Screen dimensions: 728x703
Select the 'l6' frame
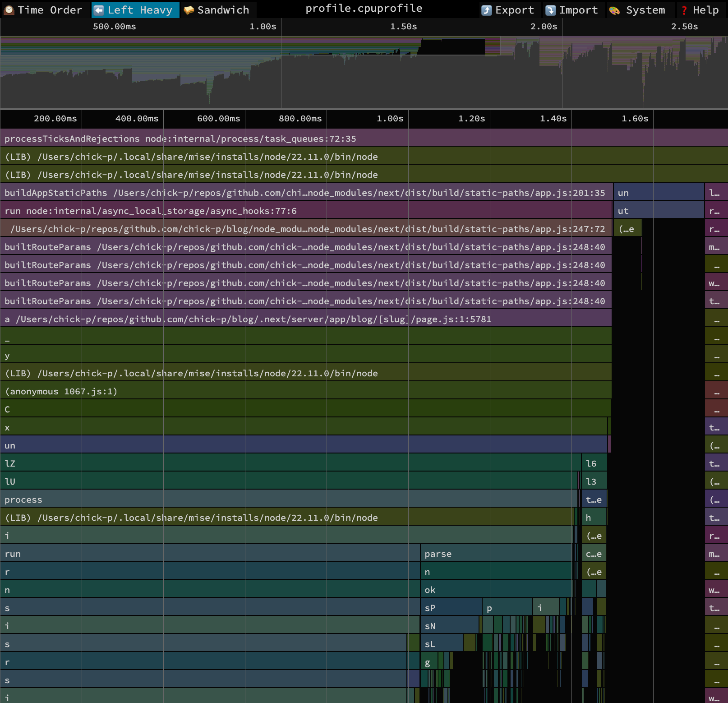click(594, 462)
